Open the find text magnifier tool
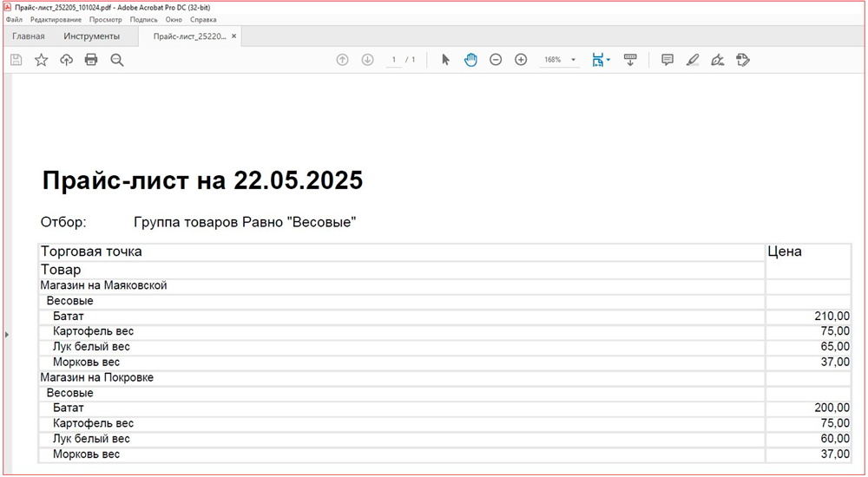The height and width of the screenshot is (477, 868). click(117, 60)
